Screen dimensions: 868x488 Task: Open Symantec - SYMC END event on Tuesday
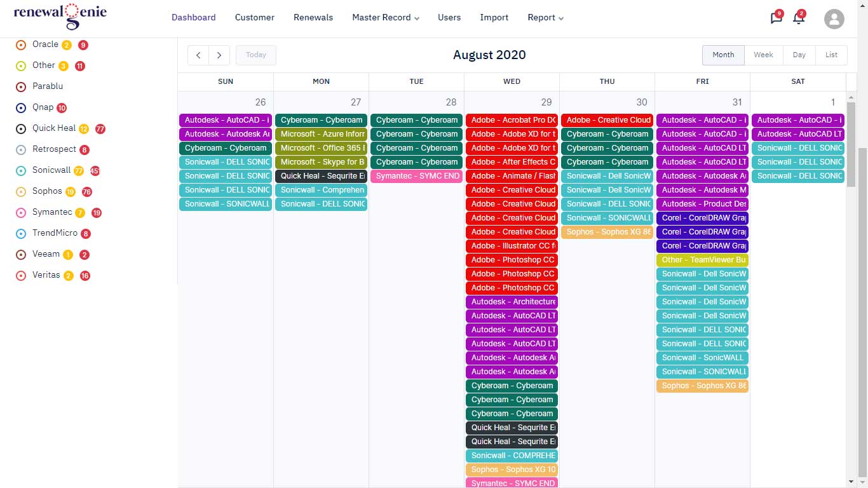pyautogui.click(x=416, y=176)
